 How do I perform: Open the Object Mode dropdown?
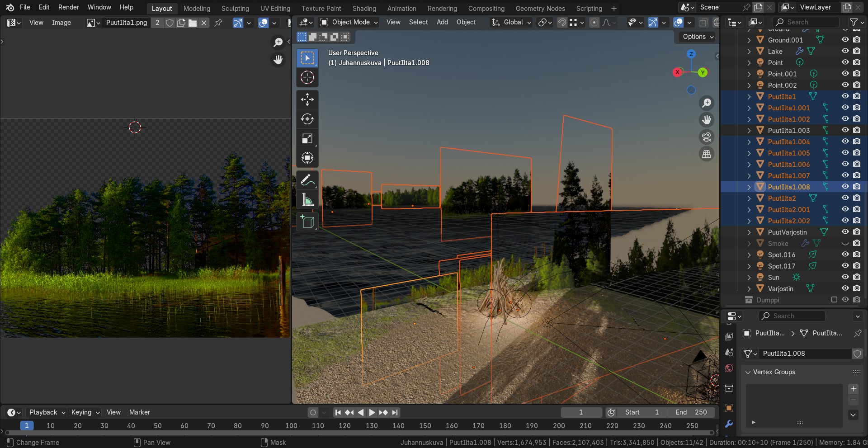point(349,22)
